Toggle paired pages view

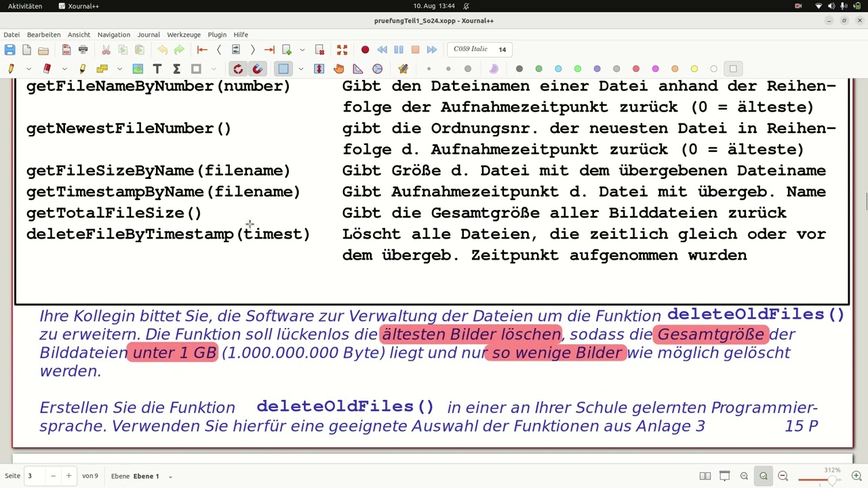click(x=705, y=476)
